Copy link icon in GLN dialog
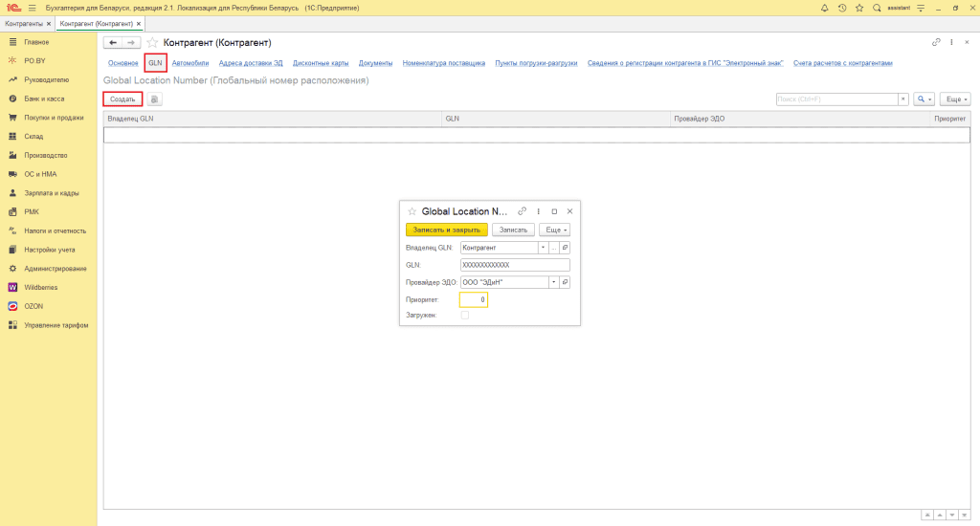980x526 pixels. (x=522, y=211)
